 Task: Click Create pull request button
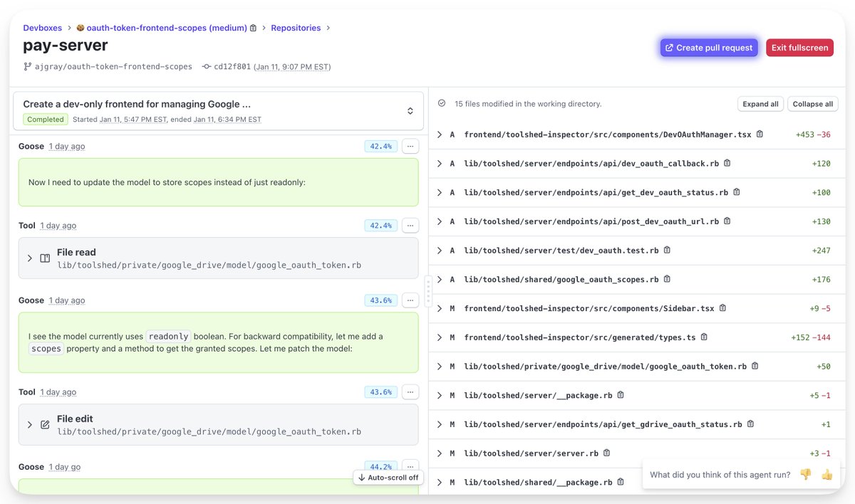pos(708,48)
